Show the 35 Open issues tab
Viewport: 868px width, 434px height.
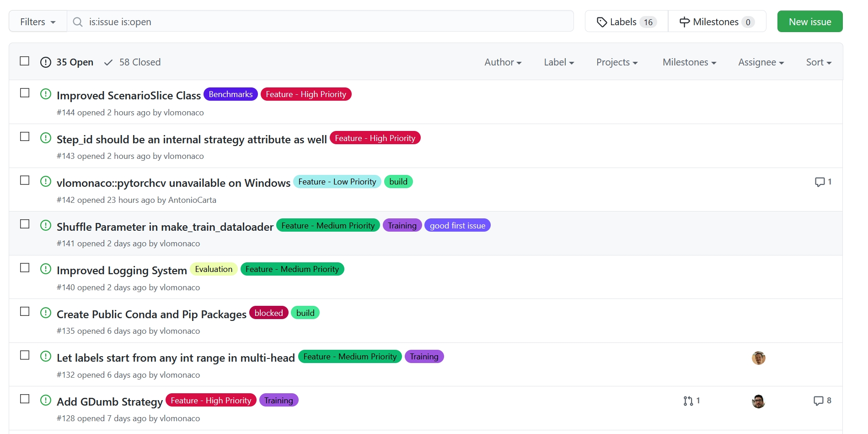point(67,62)
